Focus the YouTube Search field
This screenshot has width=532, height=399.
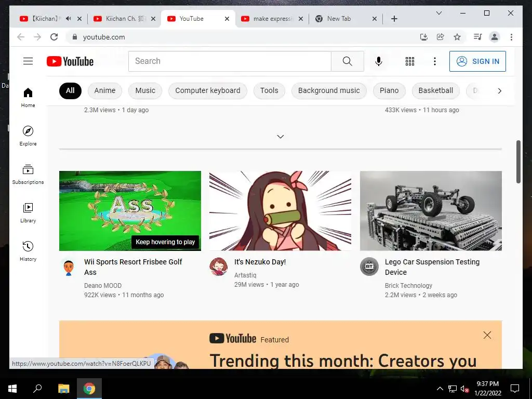coord(230,61)
